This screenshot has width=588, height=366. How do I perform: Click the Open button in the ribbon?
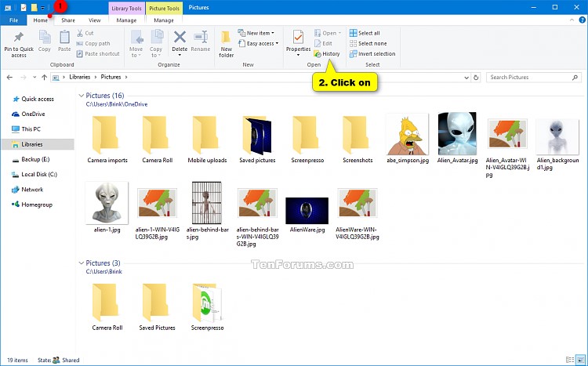click(328, 33)
